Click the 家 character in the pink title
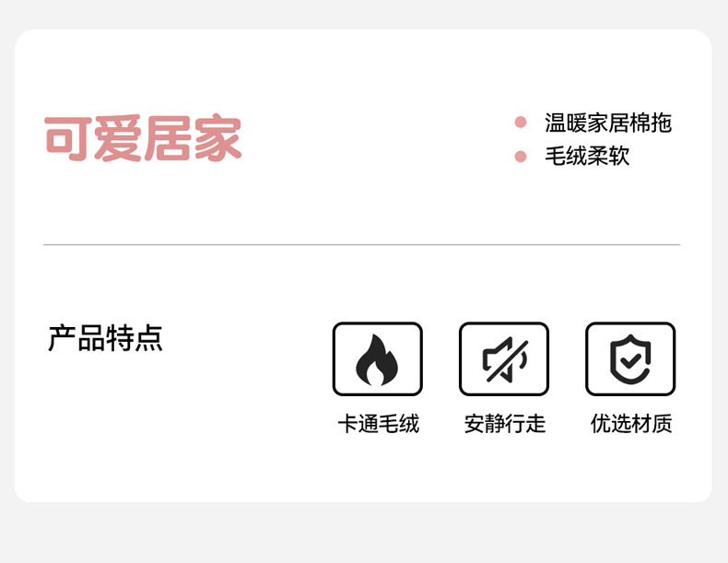 coord(217,138)
